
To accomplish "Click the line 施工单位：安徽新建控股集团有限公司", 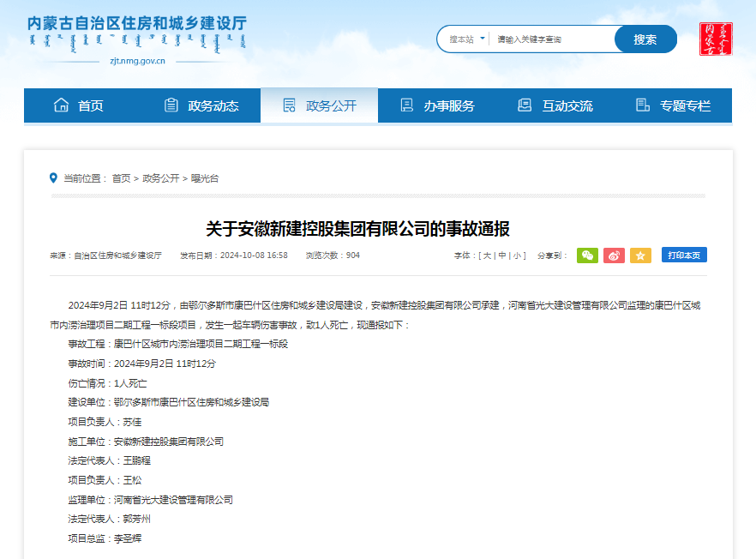I will coord(146,442).
